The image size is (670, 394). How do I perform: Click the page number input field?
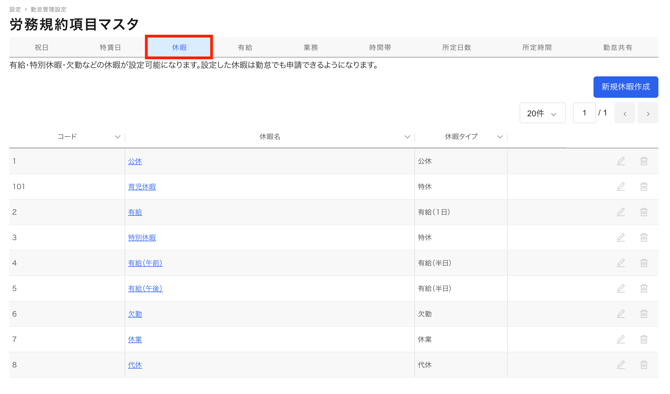coord(584,113)
